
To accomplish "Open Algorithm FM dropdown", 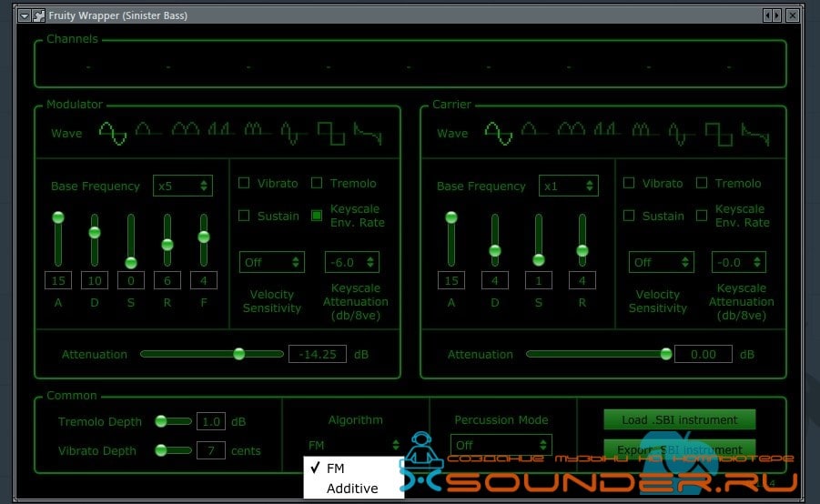I will click(354, 445).
